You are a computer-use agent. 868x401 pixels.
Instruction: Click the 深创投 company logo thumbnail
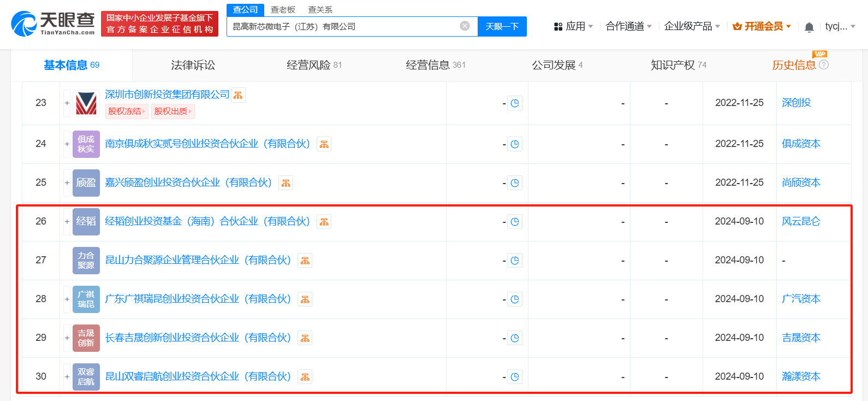86,103
